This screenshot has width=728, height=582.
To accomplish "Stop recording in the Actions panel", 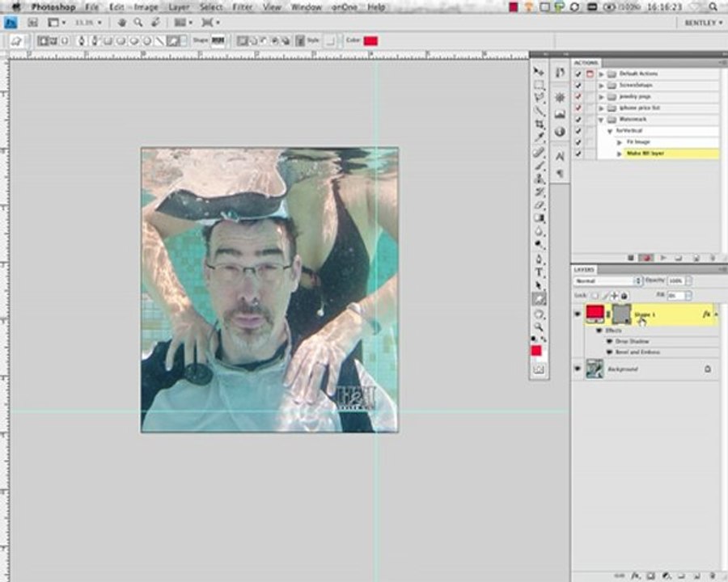I will coord(630,258).
